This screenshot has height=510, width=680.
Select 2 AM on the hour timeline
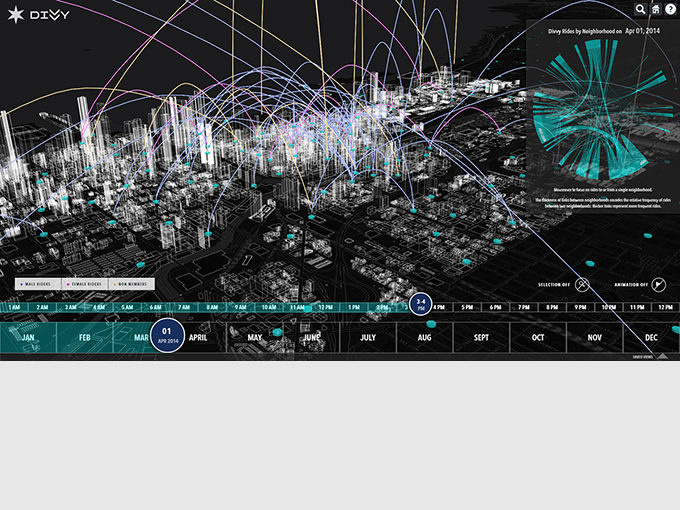click(x=42, y=307)
